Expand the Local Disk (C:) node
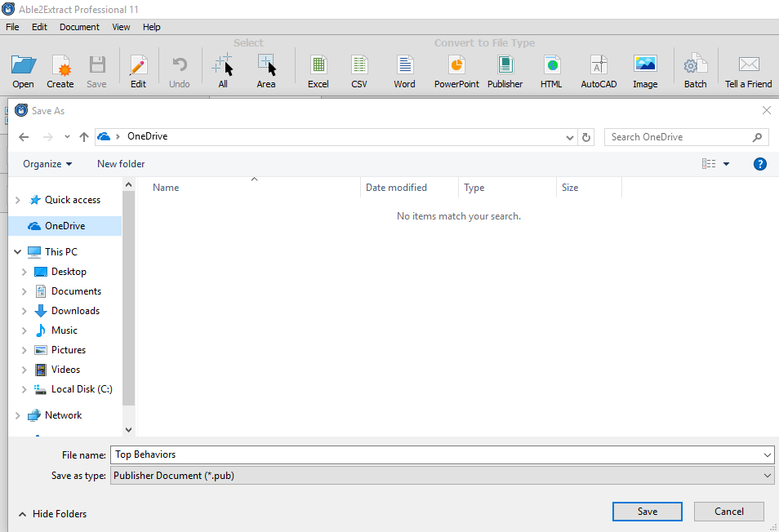This screenshot has height=532, width=779. [24, 389]
